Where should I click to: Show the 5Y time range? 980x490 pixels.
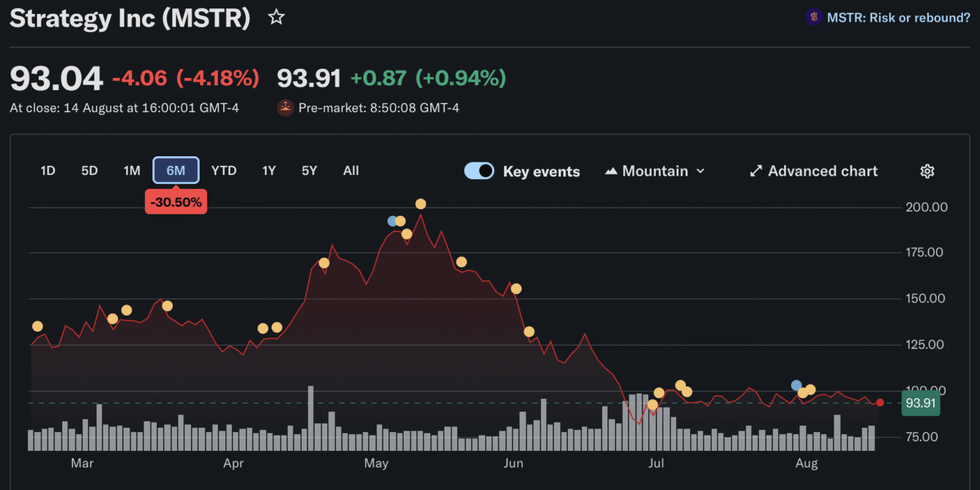(309, 170)
